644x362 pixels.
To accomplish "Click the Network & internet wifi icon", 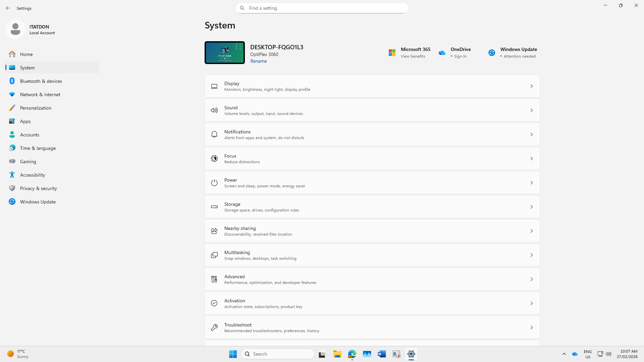I will tap(12, 95).
